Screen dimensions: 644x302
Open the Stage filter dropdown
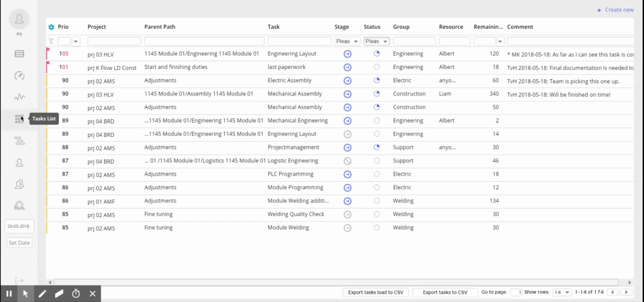[x=347, y=41]
